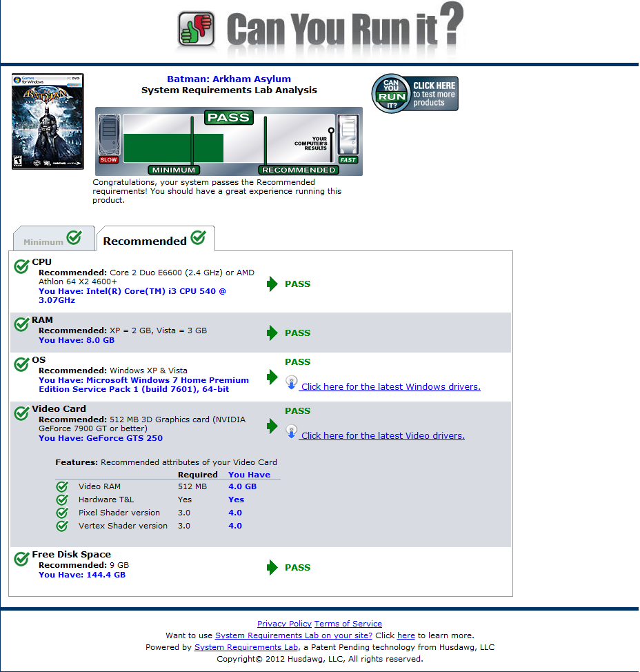Viewport: 640px width, 672px height.
Task: Click 'You Have: GeForce GTS 250' text
Action: click(x=101, y=438)
